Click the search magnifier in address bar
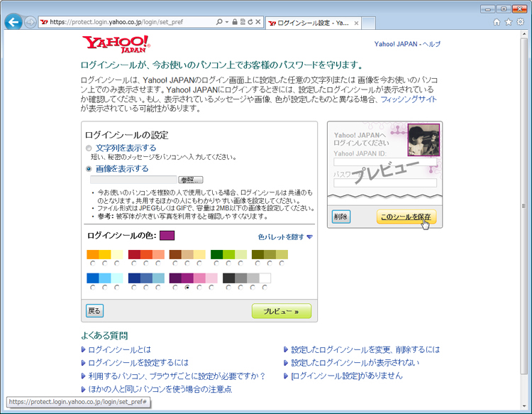This screenshot has height=414, width=532. 219,22
